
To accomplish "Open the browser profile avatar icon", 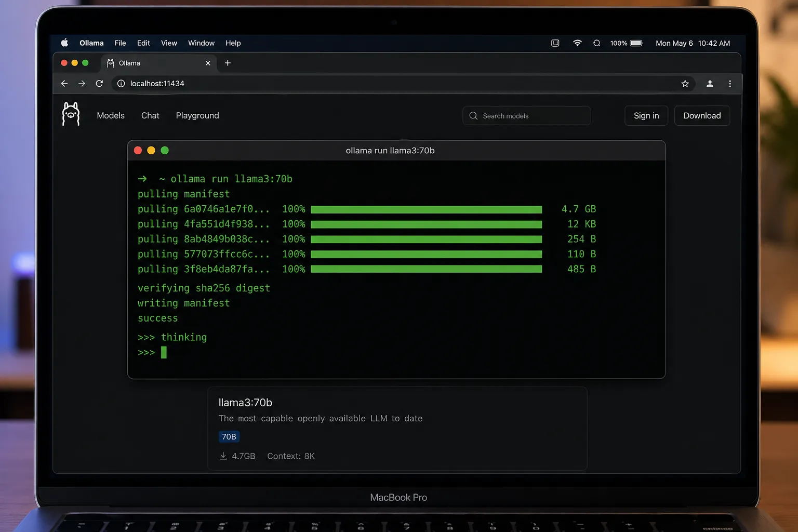I will [710, 83].
